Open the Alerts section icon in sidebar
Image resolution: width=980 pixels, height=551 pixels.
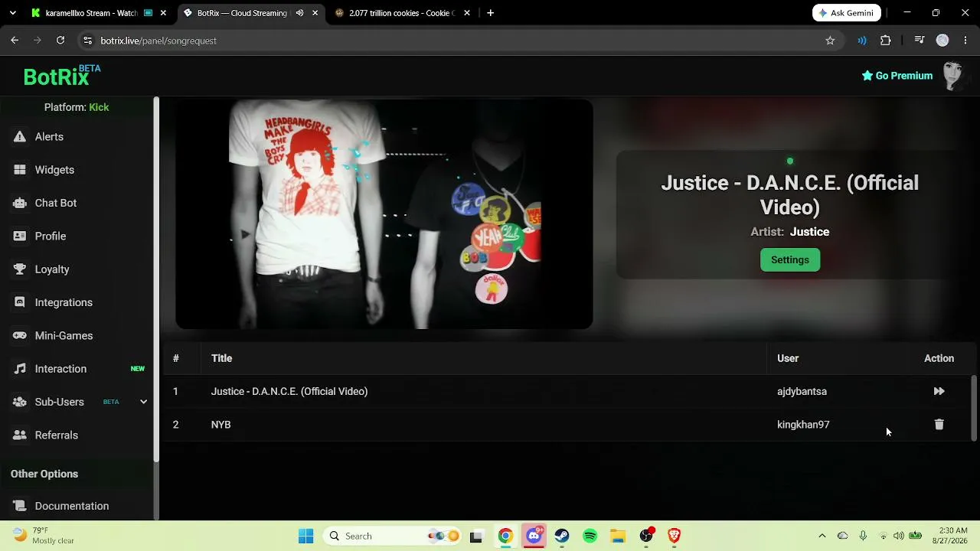(x=20, y=137)
